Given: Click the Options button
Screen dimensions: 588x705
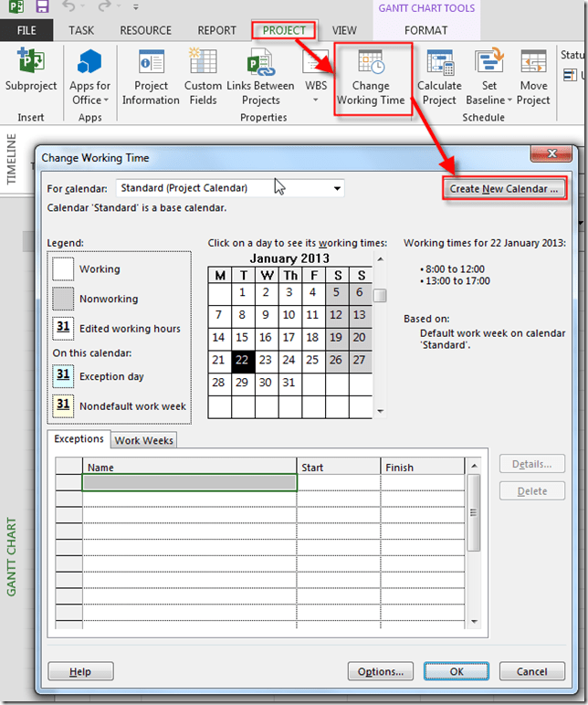Looking at the screenshot, I should click(x=381, y=671).
